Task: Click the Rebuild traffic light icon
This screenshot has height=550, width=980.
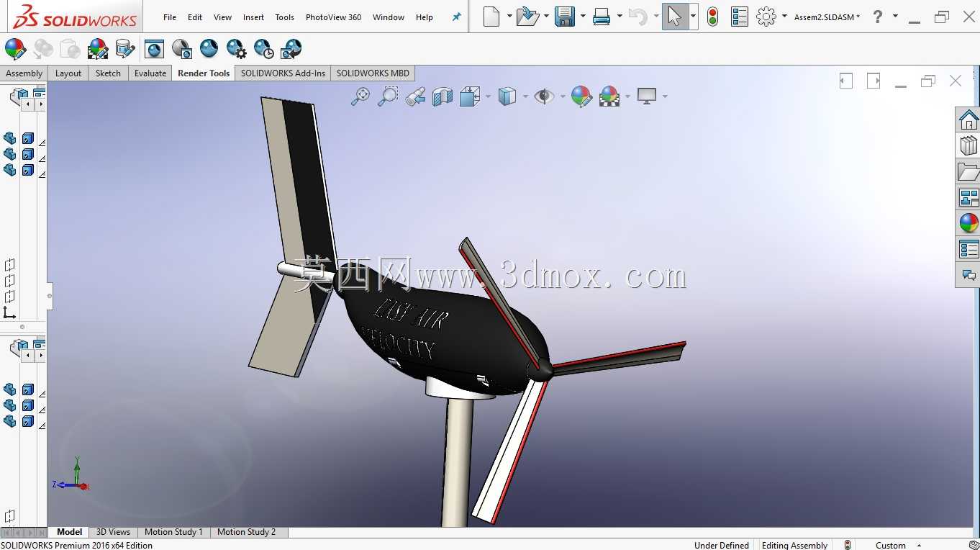Action: (x=712, y=17)
